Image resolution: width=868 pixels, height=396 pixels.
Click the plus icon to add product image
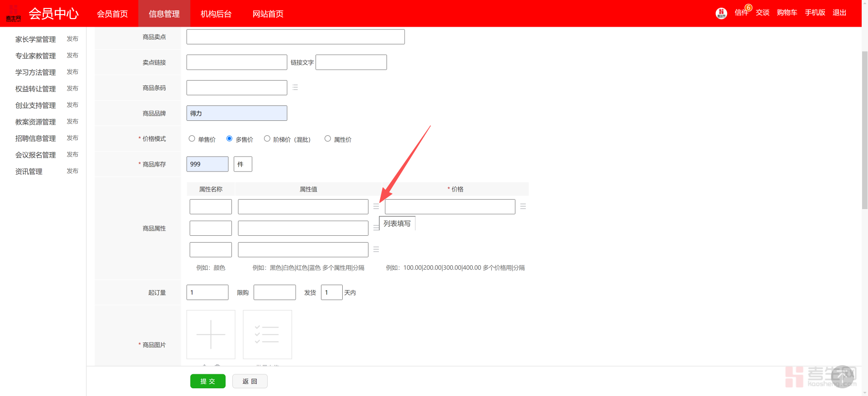tap(211, 334)
